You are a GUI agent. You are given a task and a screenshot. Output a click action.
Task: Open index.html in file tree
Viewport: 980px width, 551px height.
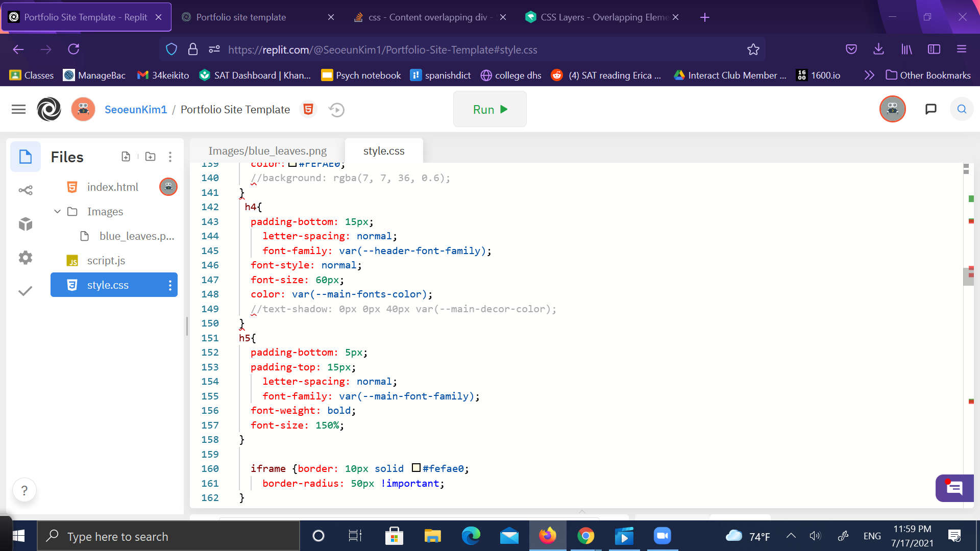pos(112,187)
